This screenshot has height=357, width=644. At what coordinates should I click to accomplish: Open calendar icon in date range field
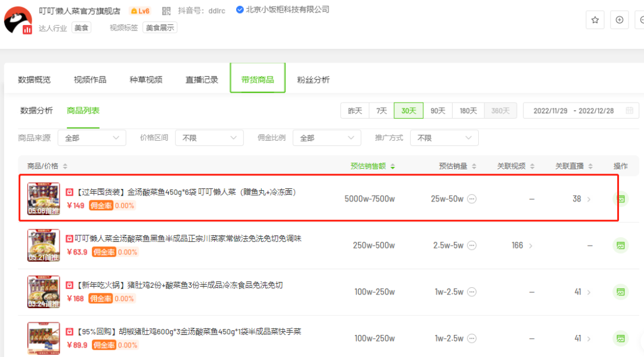(x=629, y=110)
